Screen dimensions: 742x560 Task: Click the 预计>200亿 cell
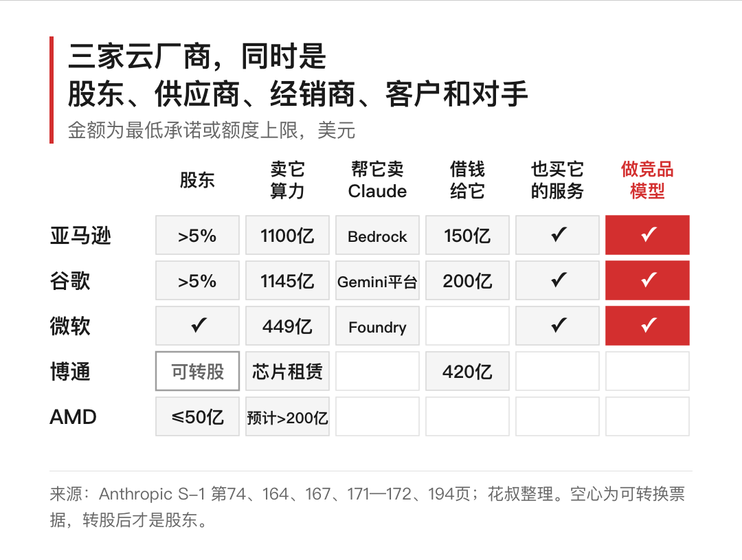287,416
